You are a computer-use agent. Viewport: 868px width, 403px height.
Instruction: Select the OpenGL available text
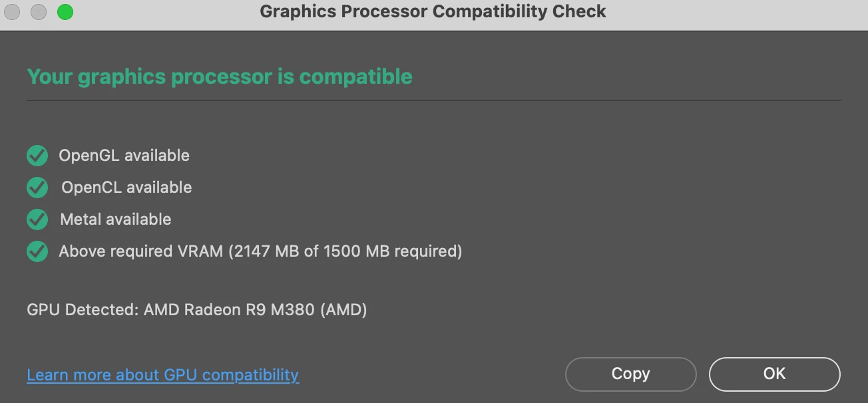click(124, 156)
